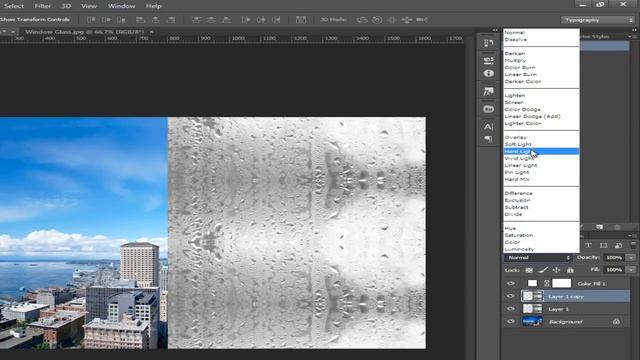640x360 pixels.
Task: Toggle Show Transform Controls option
Action: tap(35, 20)
